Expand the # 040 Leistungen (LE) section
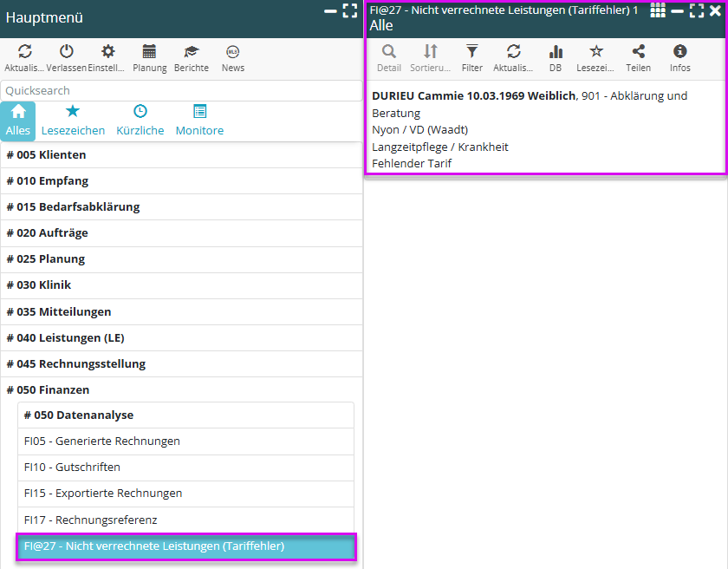The image size is (728, 569). pos(181,337)
